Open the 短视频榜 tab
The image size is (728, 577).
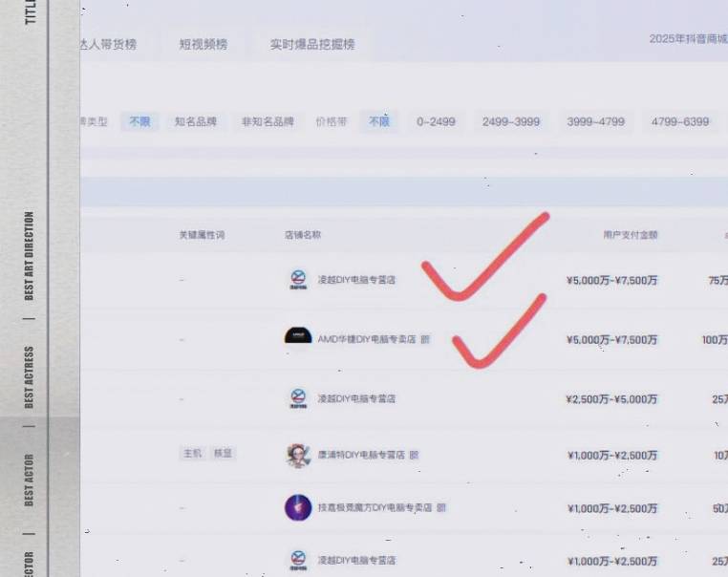203,45
